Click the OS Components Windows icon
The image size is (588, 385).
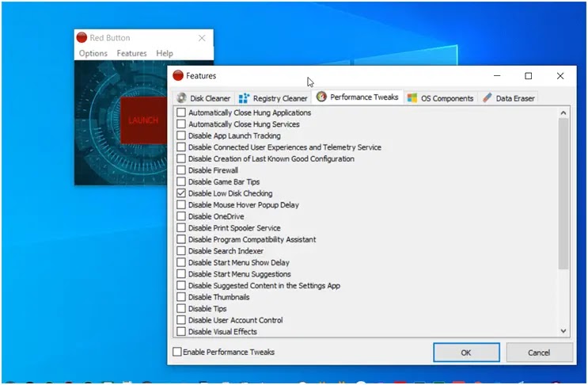pyautogui.click(x=412, y=98)
